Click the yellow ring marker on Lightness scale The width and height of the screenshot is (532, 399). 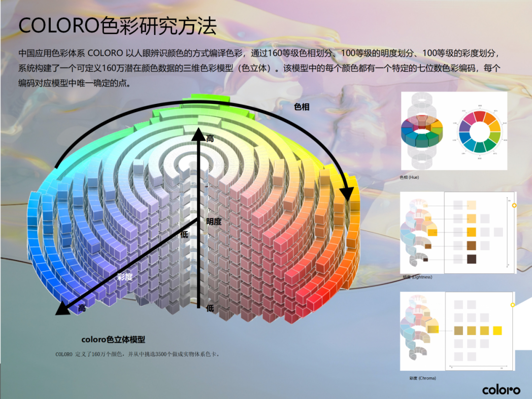514,205
